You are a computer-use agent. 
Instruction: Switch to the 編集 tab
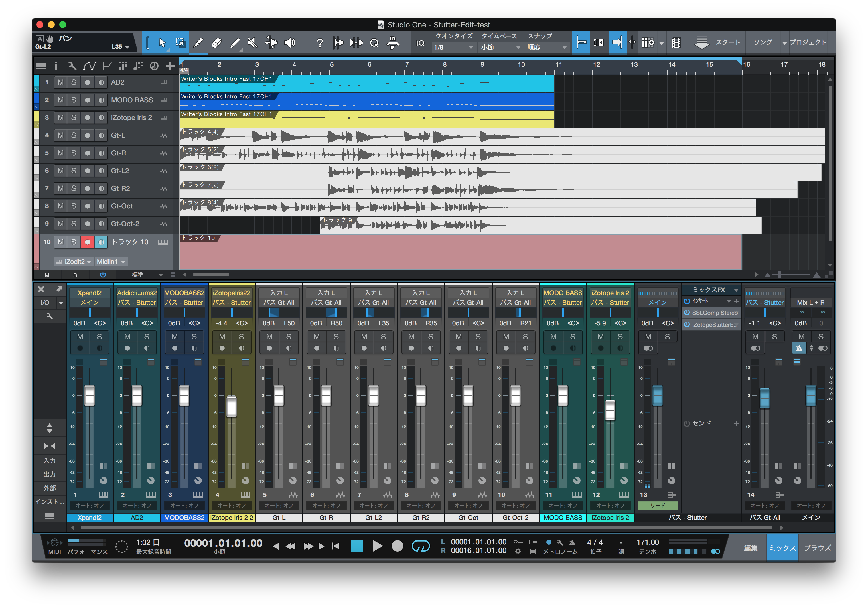(751, 548)
